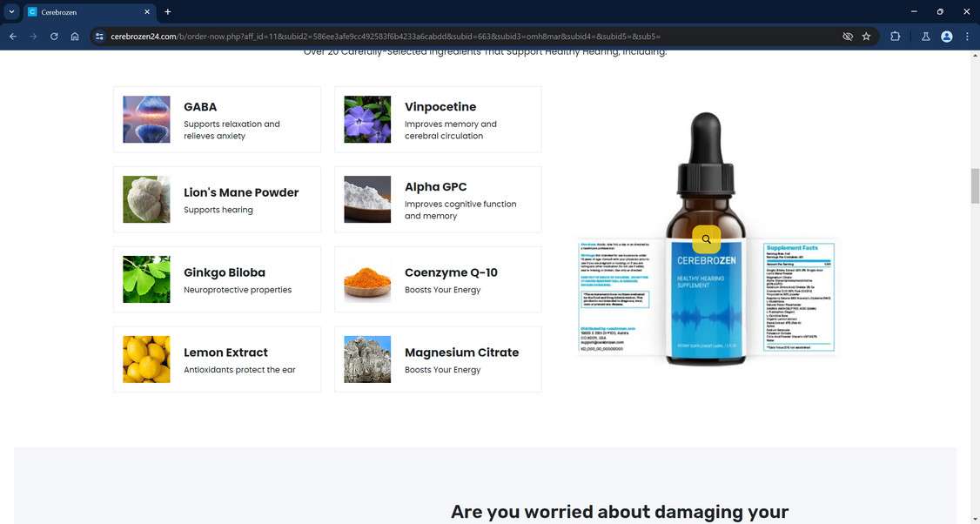
Task: Close the Cerebrozen tab
Action: click(x=147, y=12)
